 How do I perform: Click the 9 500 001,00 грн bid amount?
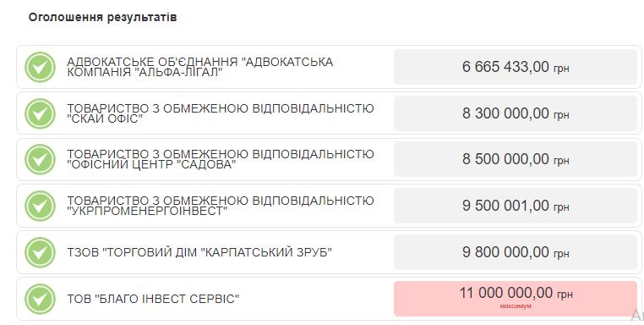click(x=516, y=206)
